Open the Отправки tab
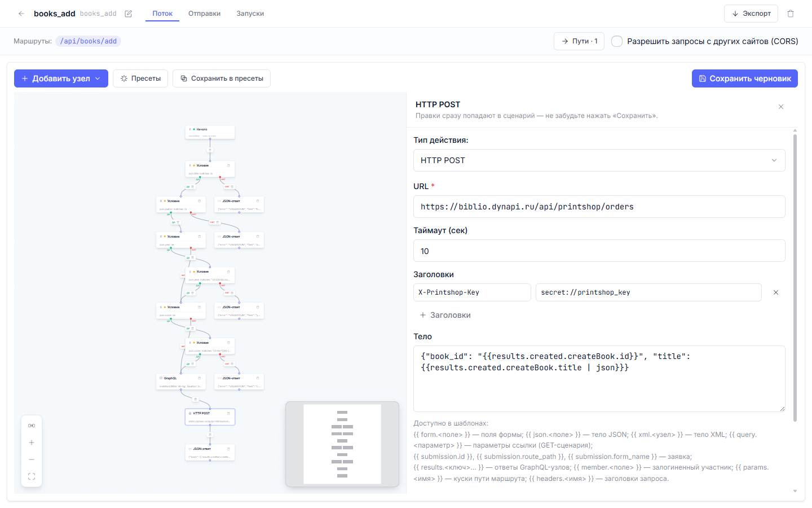The height and width of the screenshot is (508, 812). click(204, 14)
